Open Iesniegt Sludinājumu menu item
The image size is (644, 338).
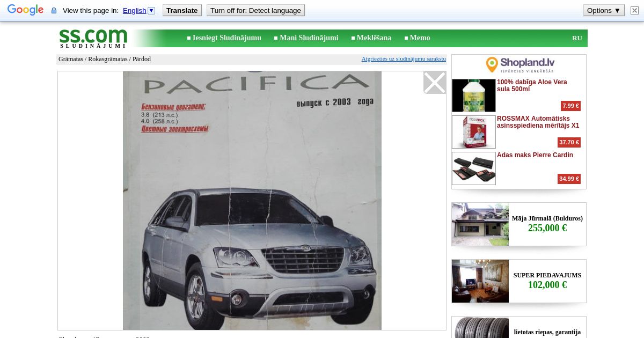click(x=227, y=38)
